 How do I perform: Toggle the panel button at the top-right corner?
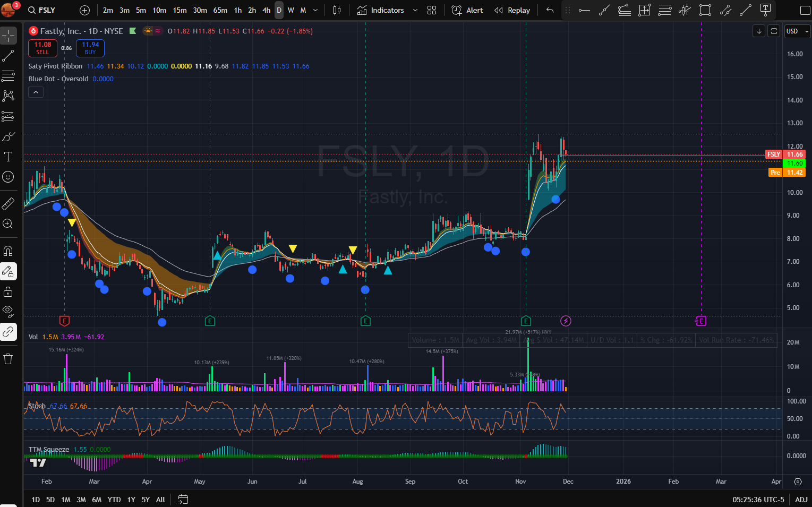tap(805, 10)
